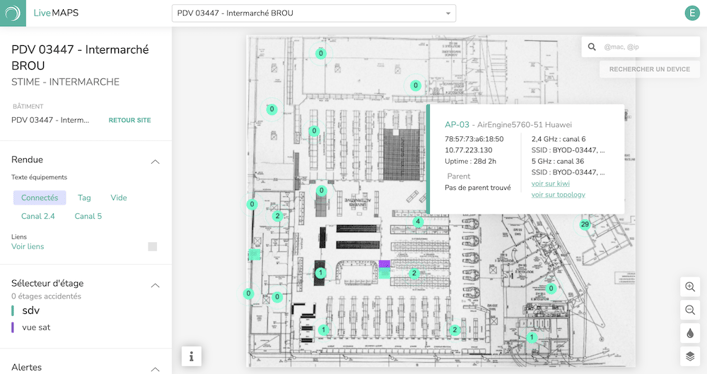Click the purple square marker on map
The image size is (707, 374).
tap(384, 263)
